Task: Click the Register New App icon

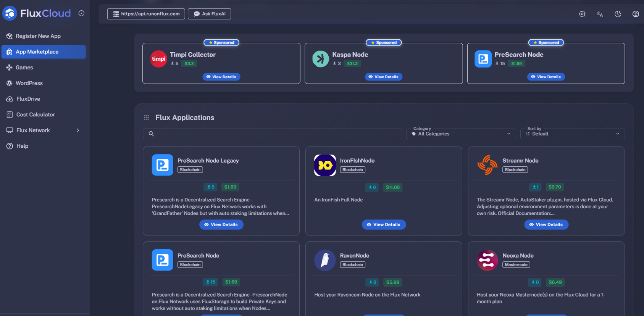Action: 10,36
